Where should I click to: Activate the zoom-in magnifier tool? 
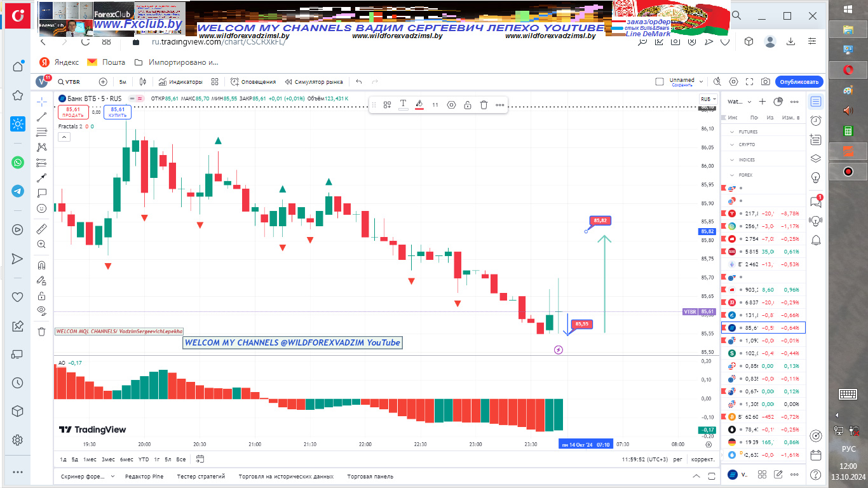[x=42, y=244]
